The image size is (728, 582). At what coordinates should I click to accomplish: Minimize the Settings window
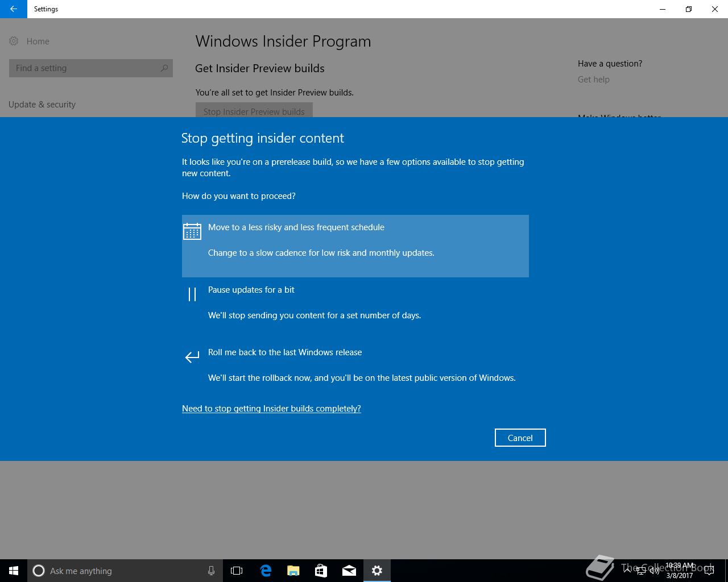point(663,9)
